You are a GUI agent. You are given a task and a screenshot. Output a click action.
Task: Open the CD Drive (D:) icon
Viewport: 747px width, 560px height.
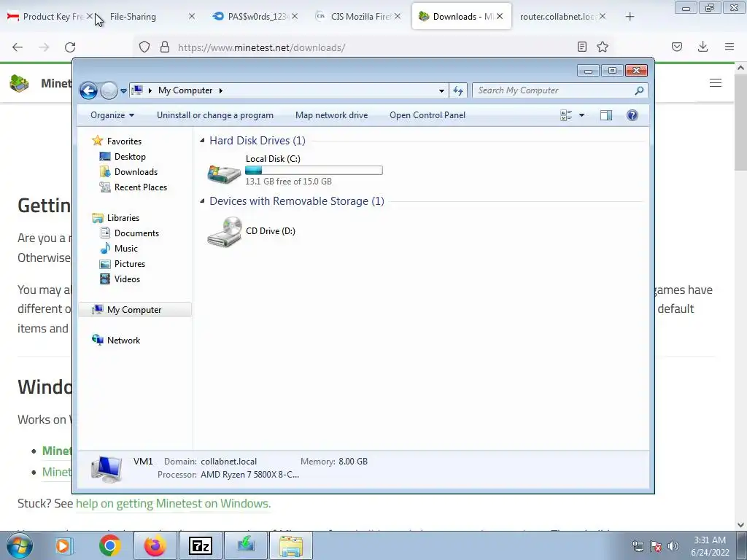click(223, 232)
